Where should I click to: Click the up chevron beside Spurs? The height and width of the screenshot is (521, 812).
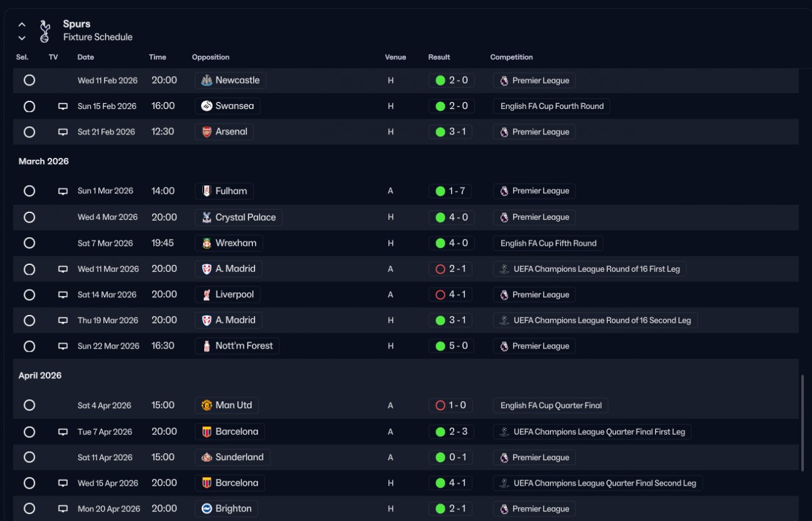click(x=22, y=25)
